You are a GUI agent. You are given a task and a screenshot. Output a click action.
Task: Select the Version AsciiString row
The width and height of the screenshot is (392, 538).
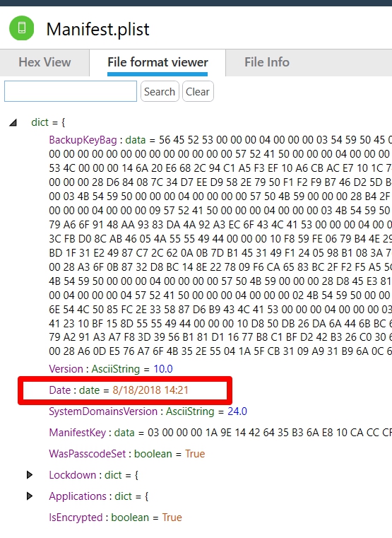coord(111,369)
